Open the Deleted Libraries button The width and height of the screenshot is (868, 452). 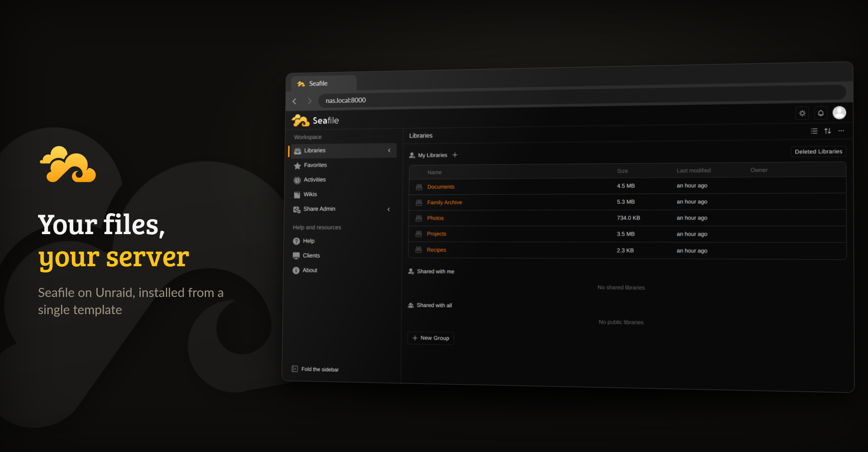(818, 151)
